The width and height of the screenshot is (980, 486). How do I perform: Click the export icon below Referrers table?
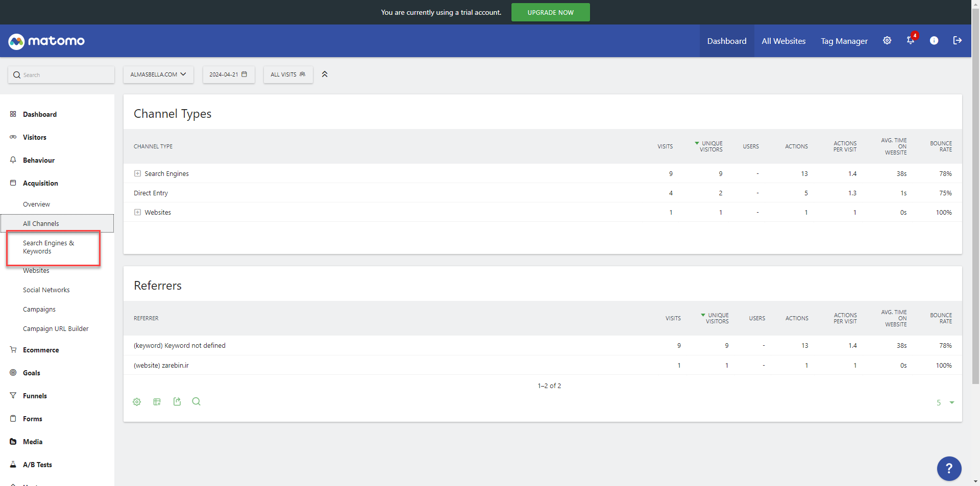pyautogui.click(x=177, y=402)
